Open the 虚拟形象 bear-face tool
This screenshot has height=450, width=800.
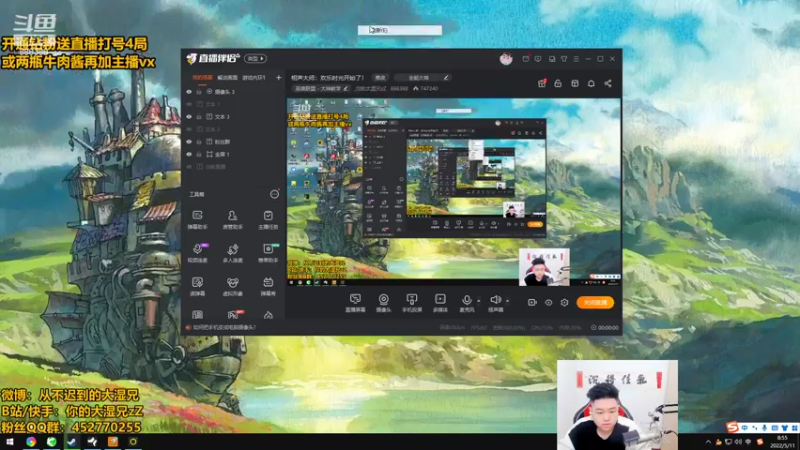(233, 286)
